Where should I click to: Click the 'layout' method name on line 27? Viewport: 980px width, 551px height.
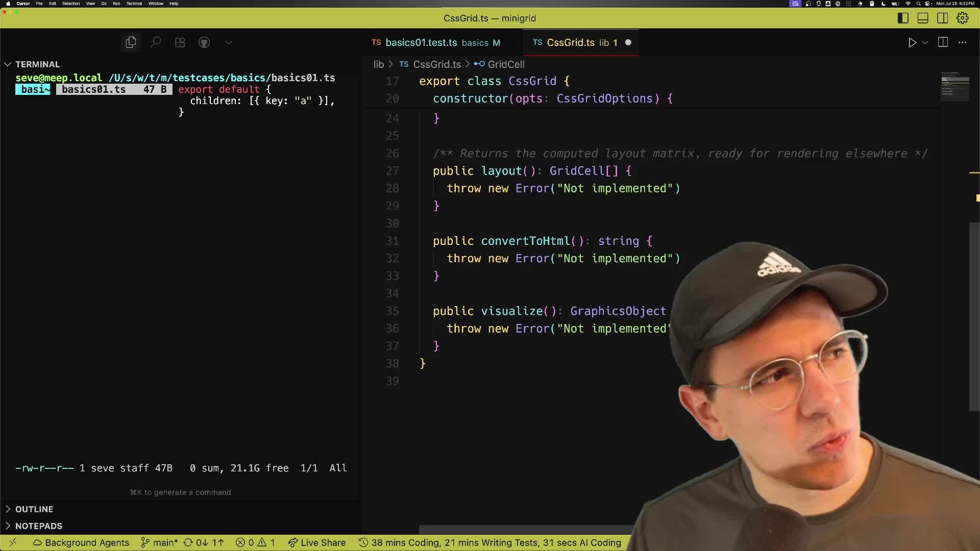click(502, 171)
